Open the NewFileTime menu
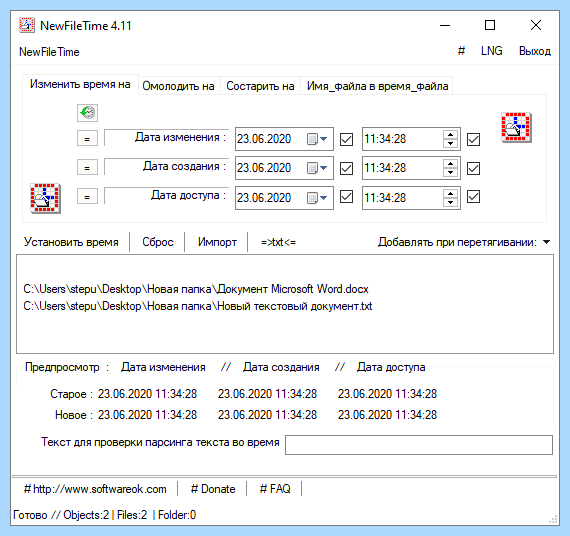Viewport: 570px width, 536px height. 49,52
